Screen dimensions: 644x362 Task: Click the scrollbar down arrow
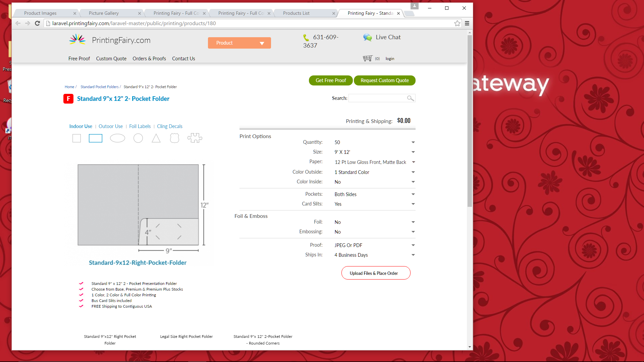[x=470, y=347]
